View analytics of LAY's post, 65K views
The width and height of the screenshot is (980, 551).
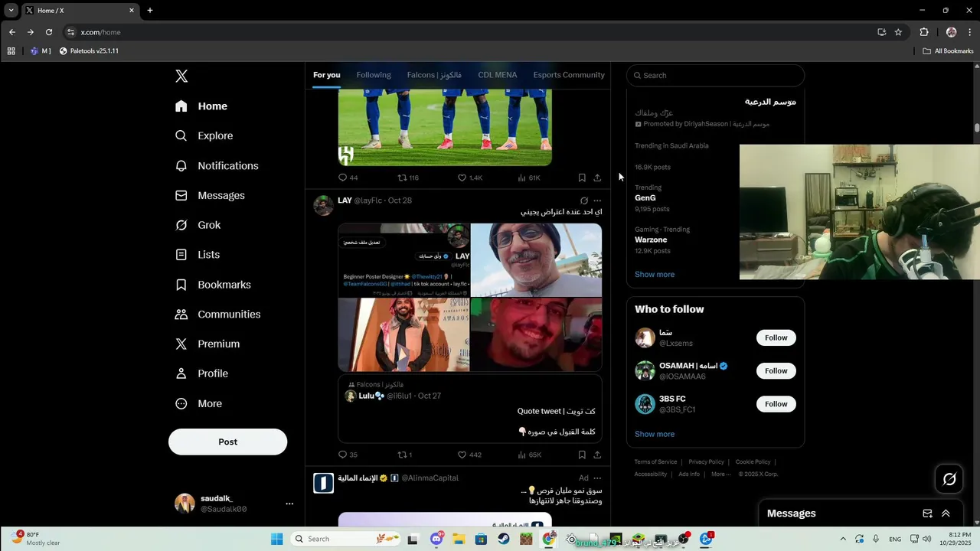click(x=529, y=455)
